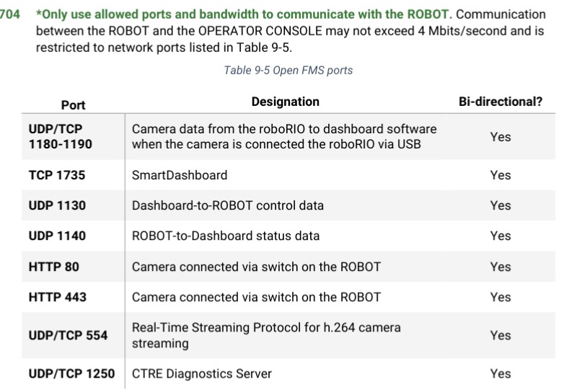Click the Port column header

pyautogui.click(x=73, y=105)
